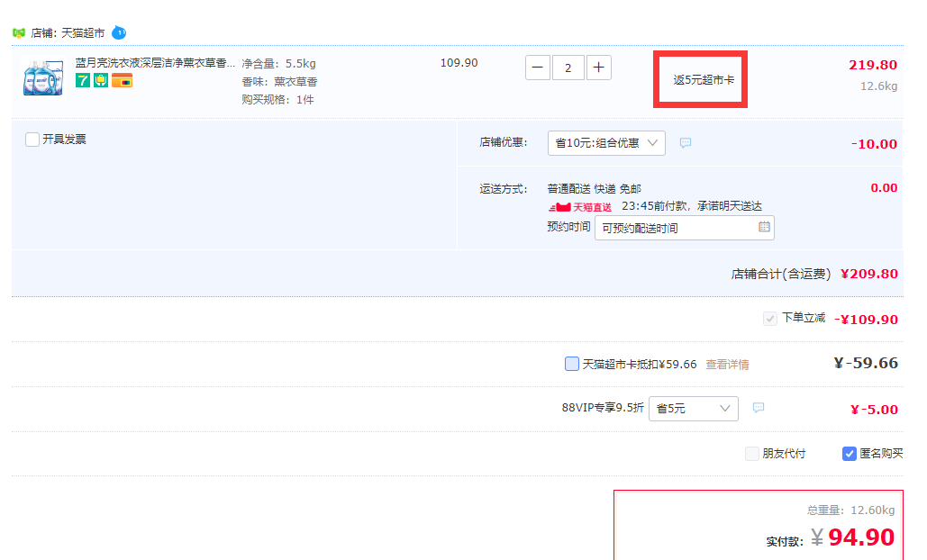Screen dimensions: 927x560
Task: Open the calendar icon in delivery time field
Action: coord(764,227)
